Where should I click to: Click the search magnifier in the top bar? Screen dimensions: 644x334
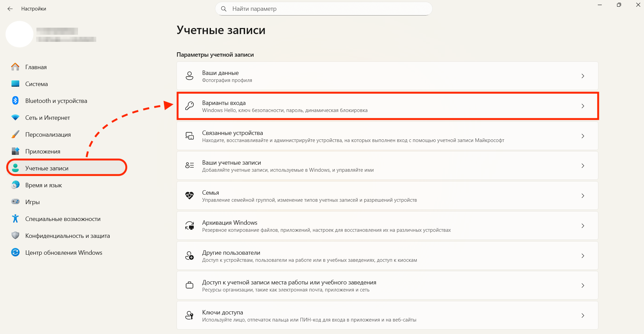(x=224, y=9)
